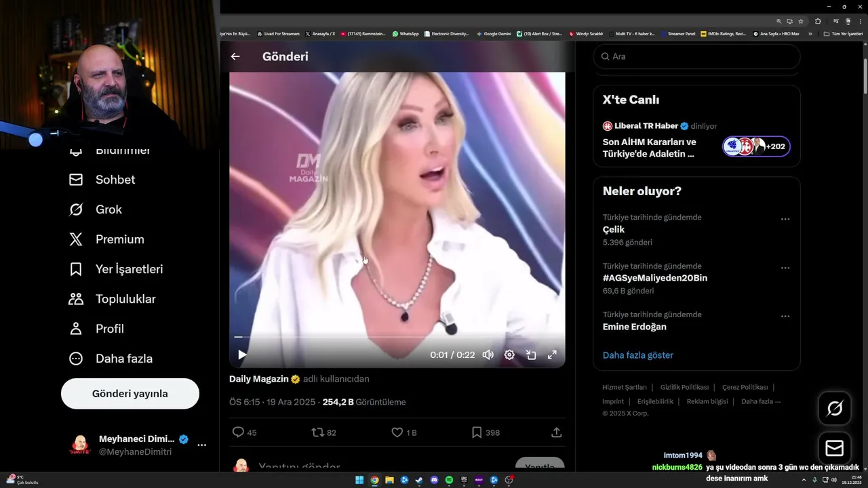Open the taskbar clock and date

[x=851, y=480]
